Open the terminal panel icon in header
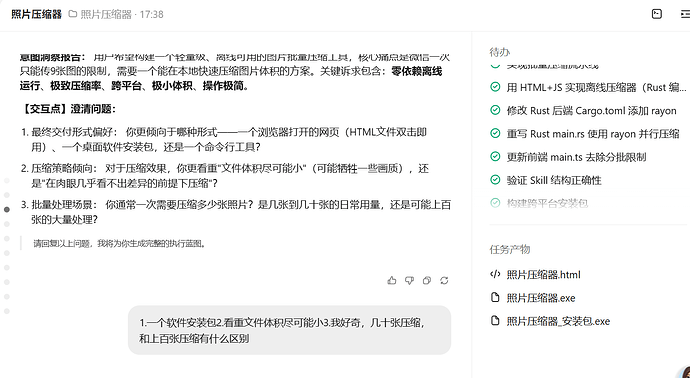 click(x=657, y=14)
